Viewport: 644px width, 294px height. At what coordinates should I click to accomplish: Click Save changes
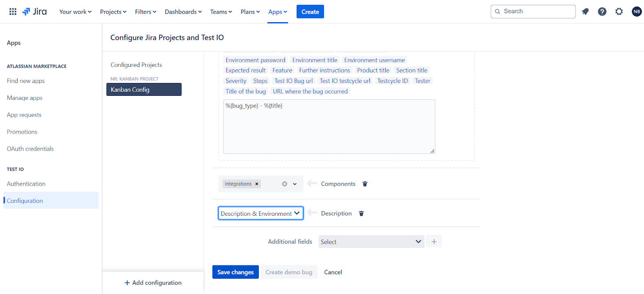tap(235, 272)
